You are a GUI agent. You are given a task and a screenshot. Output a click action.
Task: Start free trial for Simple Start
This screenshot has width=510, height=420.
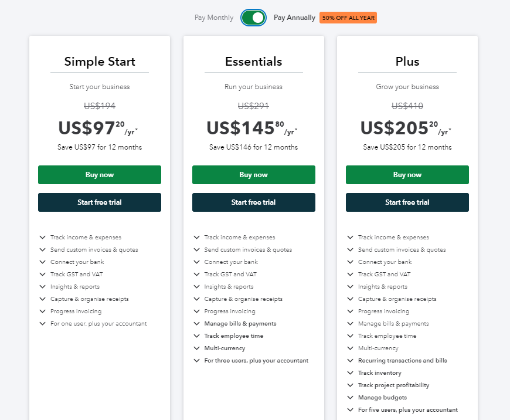(100, 202)
